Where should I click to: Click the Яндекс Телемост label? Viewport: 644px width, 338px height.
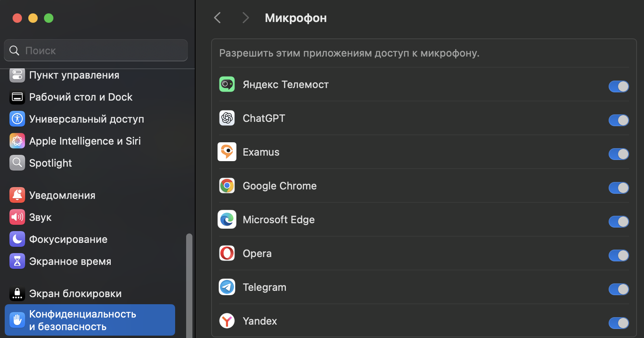pyautogui.click(x=285, y=84)
